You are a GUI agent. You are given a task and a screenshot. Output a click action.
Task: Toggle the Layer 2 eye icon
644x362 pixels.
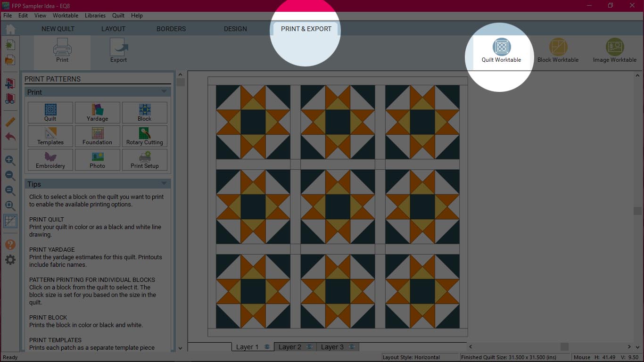coord(309,347)
